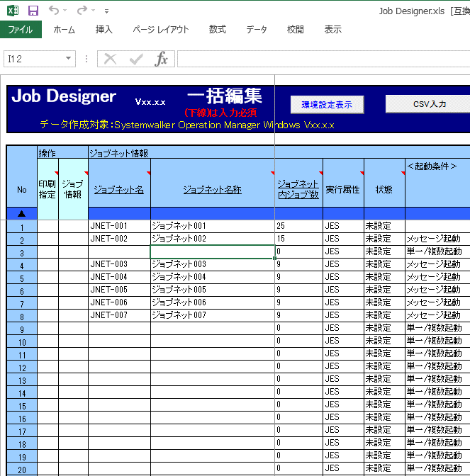The height and width of the screenshot is (476, 470).
Task: Cancel formula entry with the X icon
Action: [110, 59]
